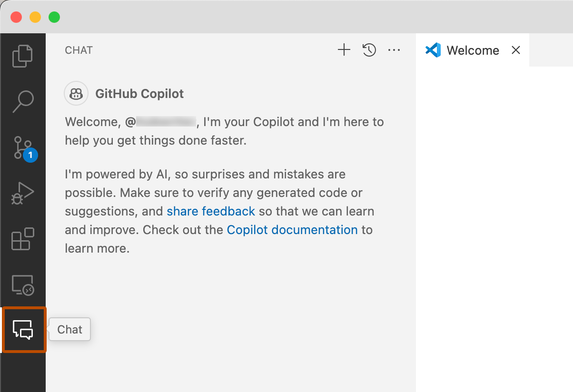Click the Source Control badge showing 1 change
Image resolution: width=573 pixels, height=392 pixels.
[x=30, y=155]
